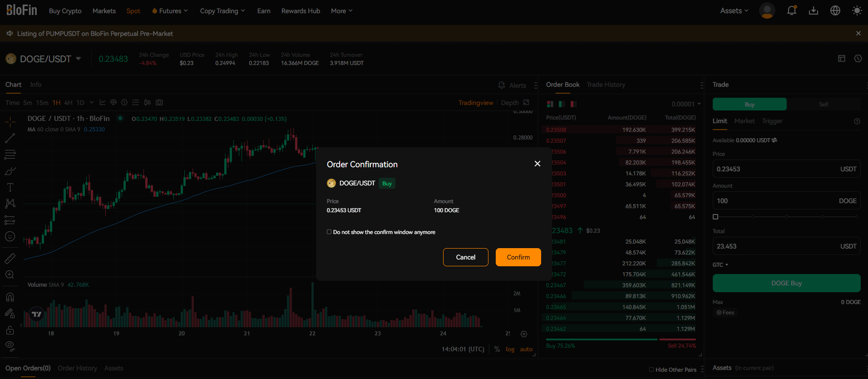Toggle the checkbox under the Amount field
Viewport: 868px width, 379px height.
715,217
